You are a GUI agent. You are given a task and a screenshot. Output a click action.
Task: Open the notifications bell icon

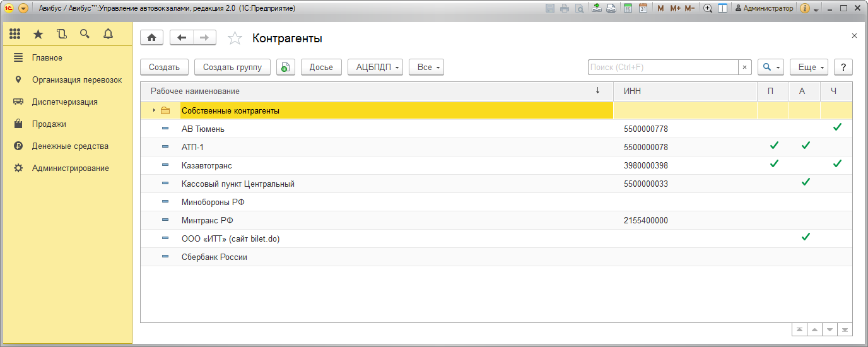108,34
